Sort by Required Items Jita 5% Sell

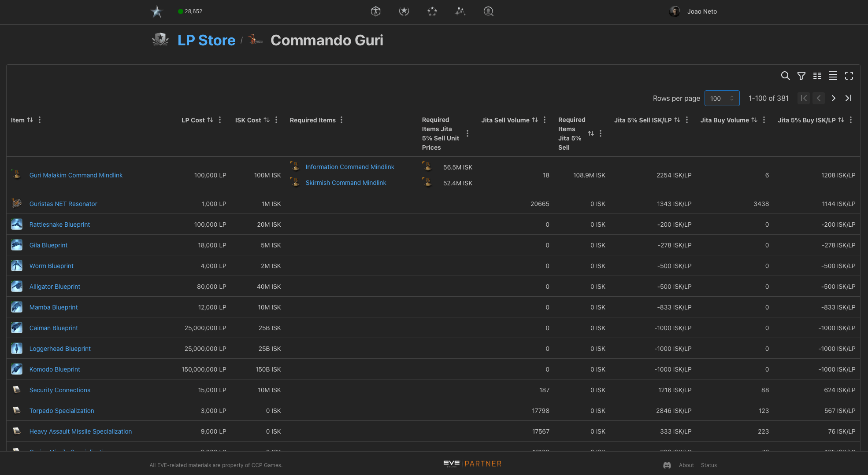point(591,133)
